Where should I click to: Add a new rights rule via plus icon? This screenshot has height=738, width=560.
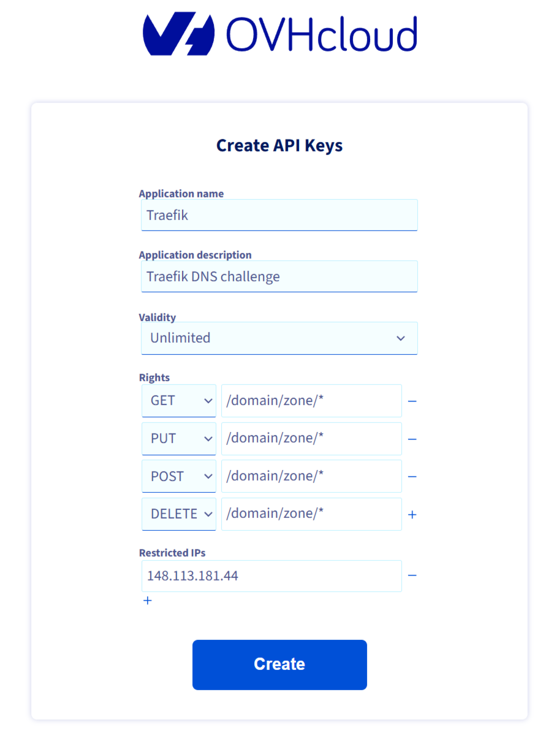point(412,514)
